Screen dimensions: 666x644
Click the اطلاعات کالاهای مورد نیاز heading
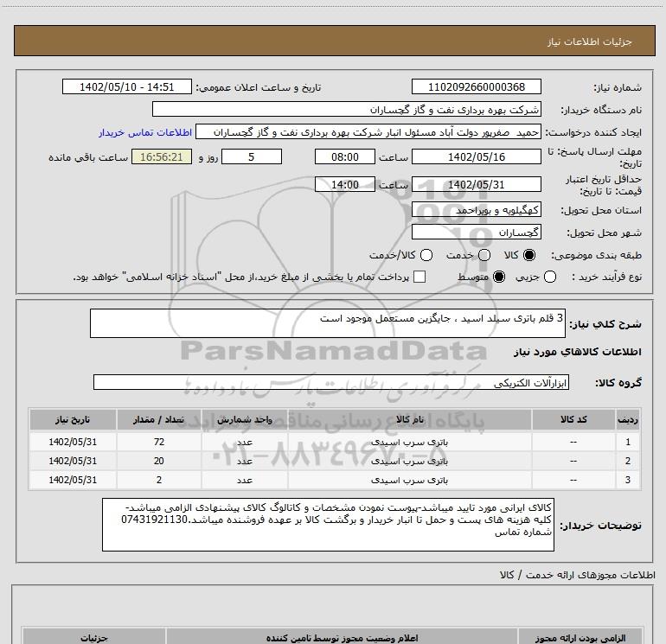(x=577, y=352)
